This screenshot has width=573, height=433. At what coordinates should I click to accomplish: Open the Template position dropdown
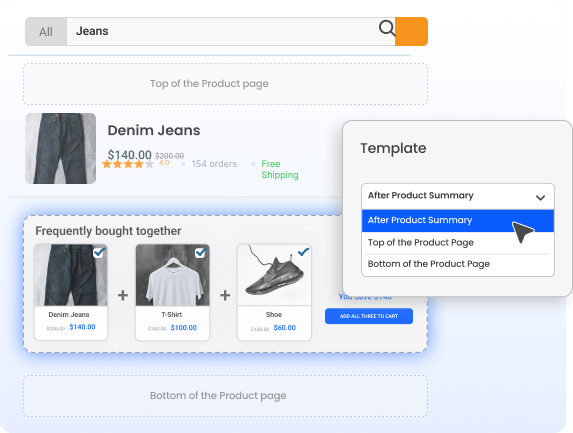(458, 196)
